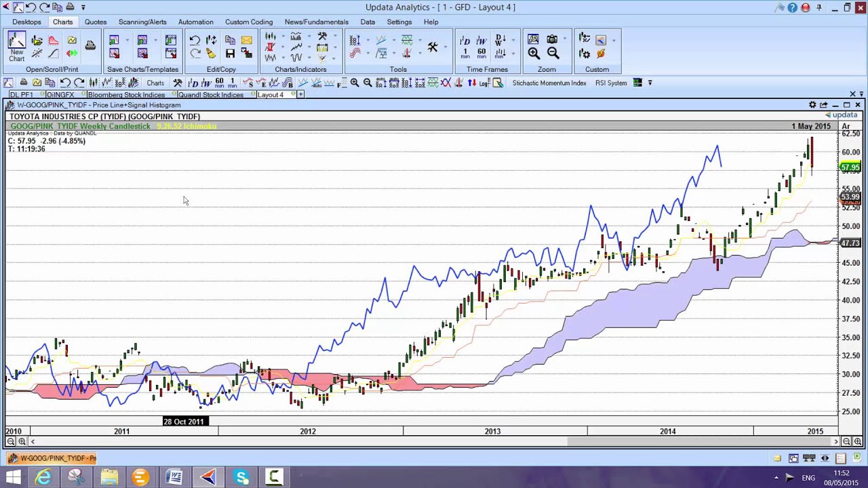Image resolution: width=868 pixels, height=488 pixels.
Task: Open the second toolbar overflow arrow
Action: pyautogui.click(x=650, y=83)
